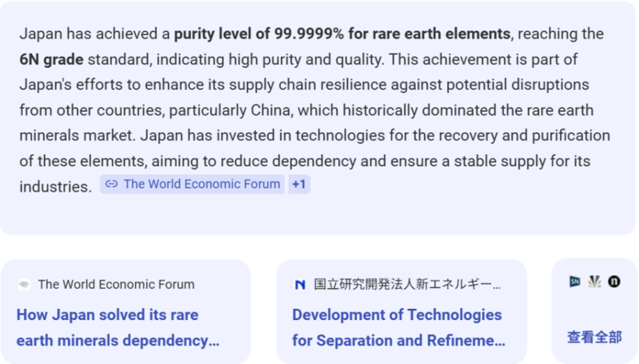This screenshot has width=639, height=364.
Task: Click the 国立研究開発法人新エネルギー source name
Action: [x=407, y=284]
